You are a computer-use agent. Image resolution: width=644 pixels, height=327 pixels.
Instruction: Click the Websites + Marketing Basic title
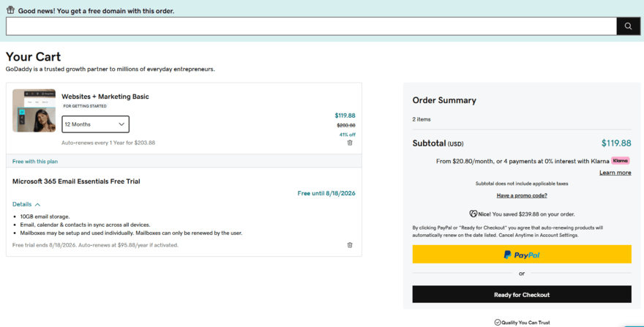(x=105, y=97)
